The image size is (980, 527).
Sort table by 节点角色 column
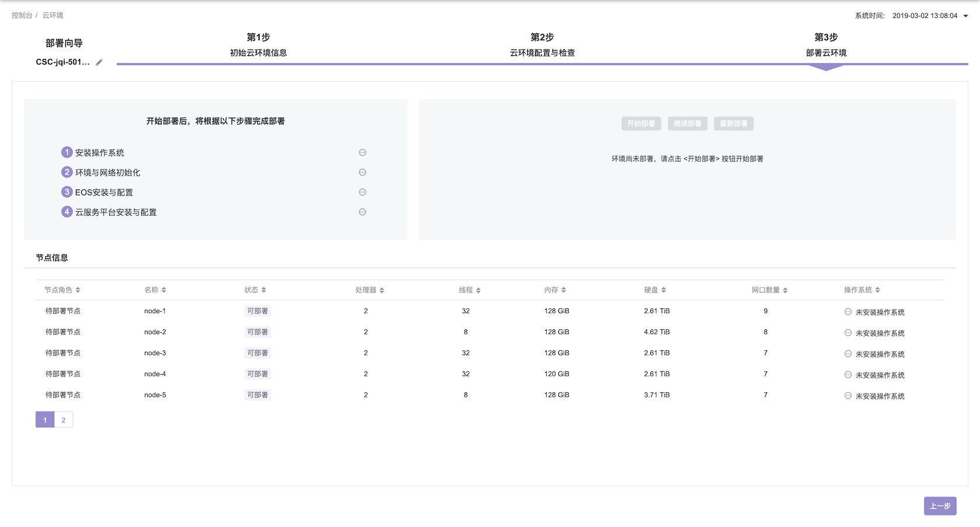pyautogui.click(x=78, y=290)
